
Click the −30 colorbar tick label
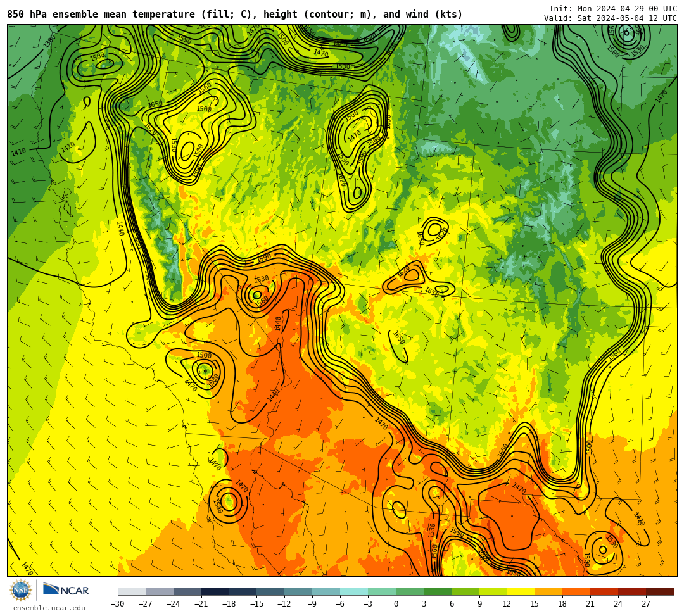118,604
